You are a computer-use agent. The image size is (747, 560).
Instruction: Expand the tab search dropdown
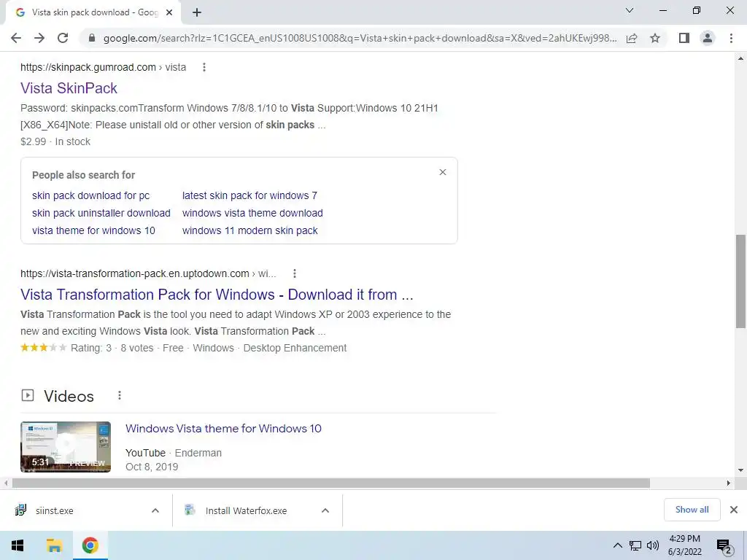pyautogui.click(x=630, y=10)
